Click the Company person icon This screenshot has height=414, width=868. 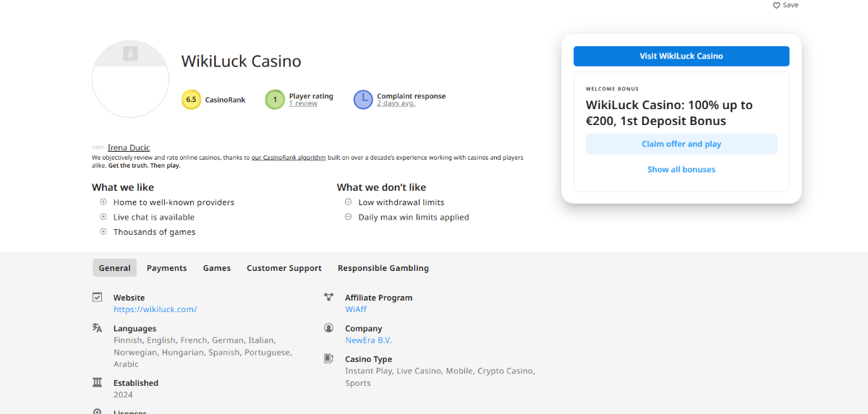[329, 328]
